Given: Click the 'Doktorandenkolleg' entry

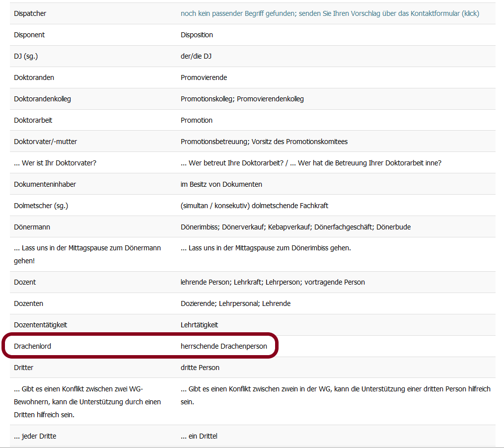Looking at the screenshot, I should coord(42,99).
